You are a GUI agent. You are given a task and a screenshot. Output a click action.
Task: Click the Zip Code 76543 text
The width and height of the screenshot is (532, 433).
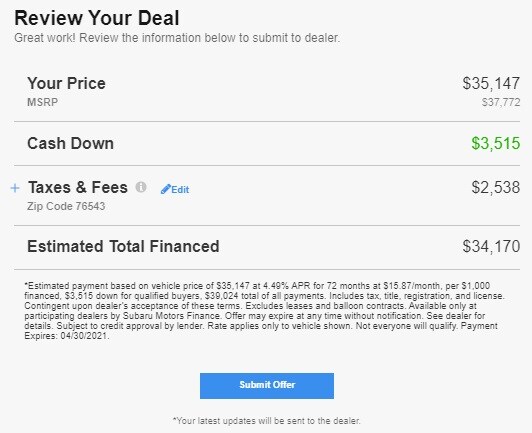click(x=66, y=206)
